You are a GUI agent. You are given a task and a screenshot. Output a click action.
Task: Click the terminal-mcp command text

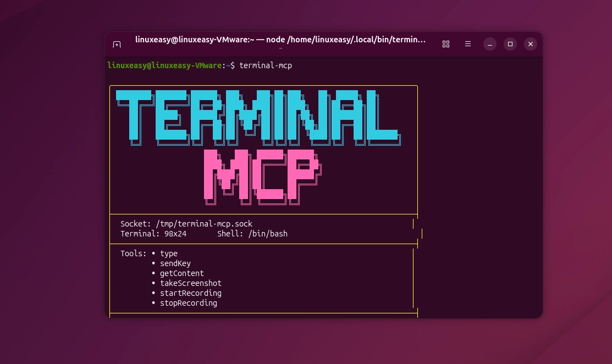[x=267, y=65]
